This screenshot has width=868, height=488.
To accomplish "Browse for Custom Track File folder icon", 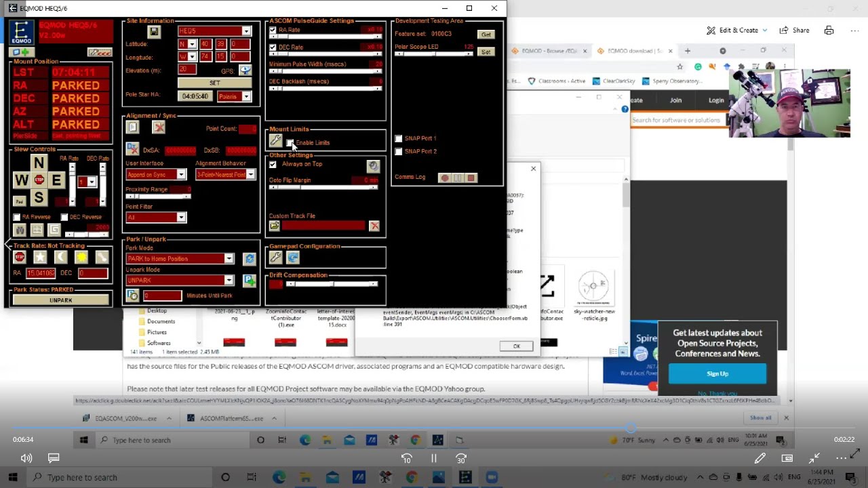I will (275, 226).
